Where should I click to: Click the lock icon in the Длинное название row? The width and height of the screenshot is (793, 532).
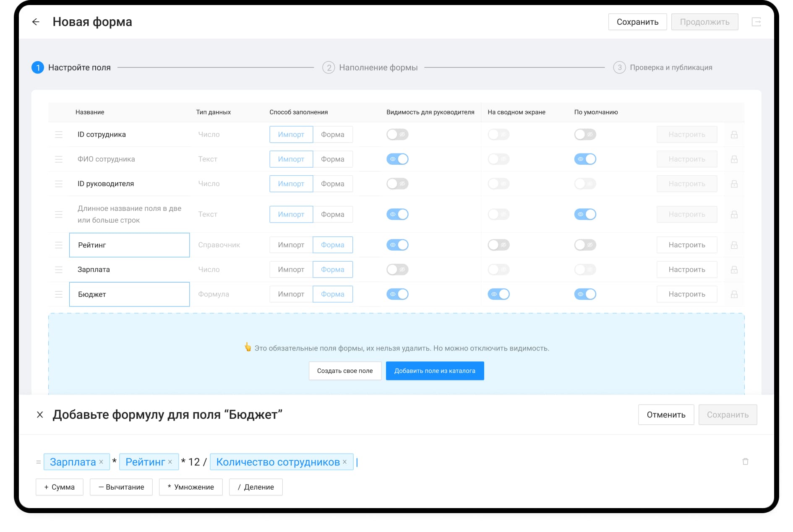pyautogui.click(x=734, y=214)
